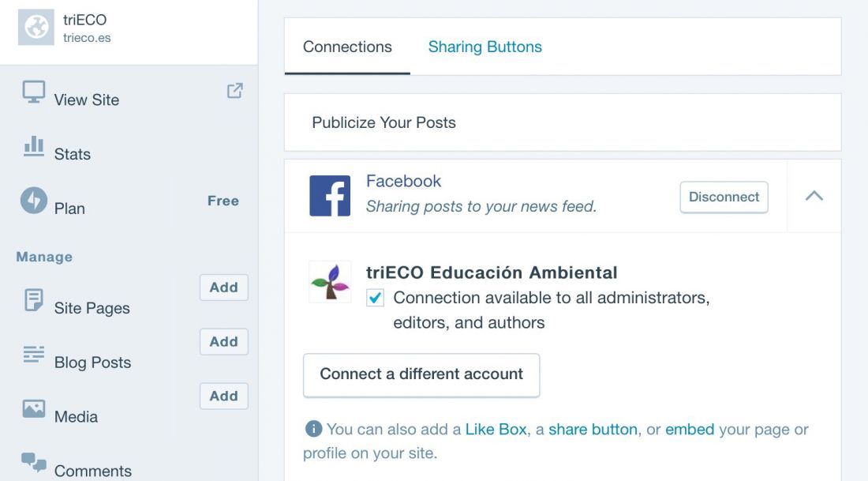The width and height of the screenshot is (868, 481).
Task: Click the triECO Educación Ambiental account name
Action: pos(492,272)
